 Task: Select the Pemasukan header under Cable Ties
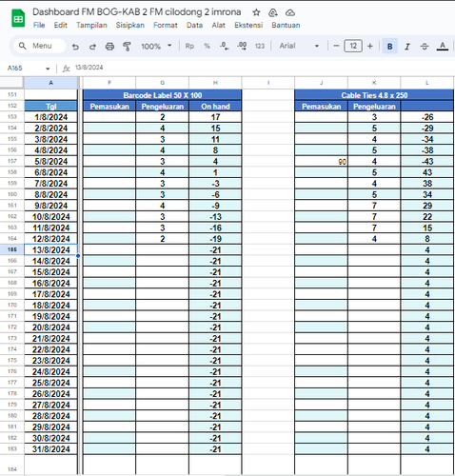(321, 107)
